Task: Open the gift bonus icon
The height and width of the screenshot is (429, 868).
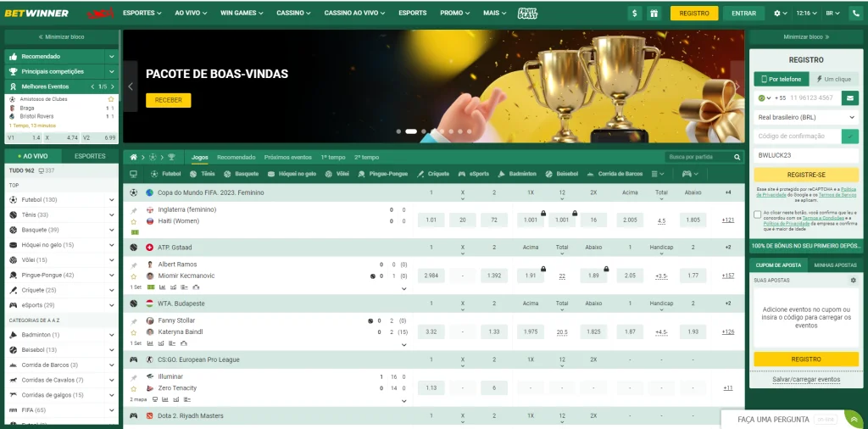Action: click(x=654, y=14)
